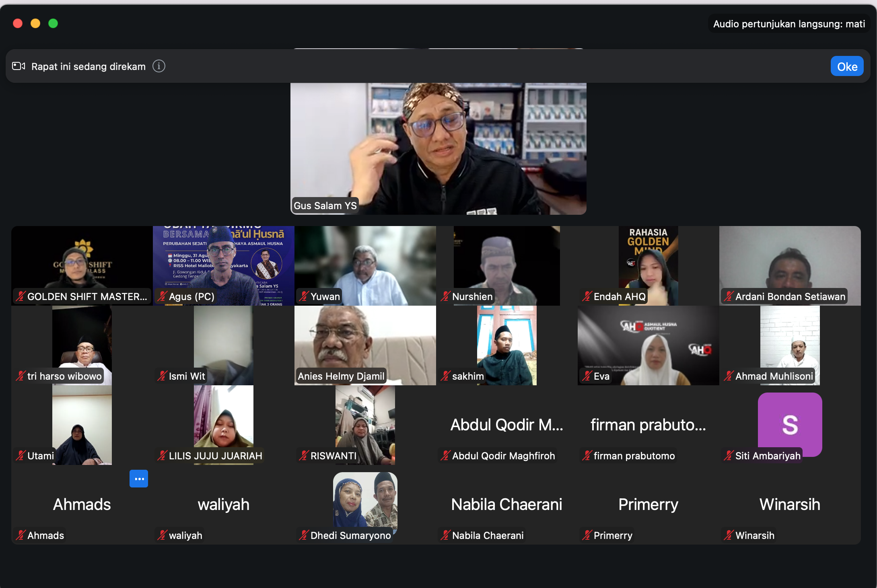This screenshot has height=588, width=877.
Task: Select the Abdul Qodir Maghfiroh participant tile
Action: (506, 425)
